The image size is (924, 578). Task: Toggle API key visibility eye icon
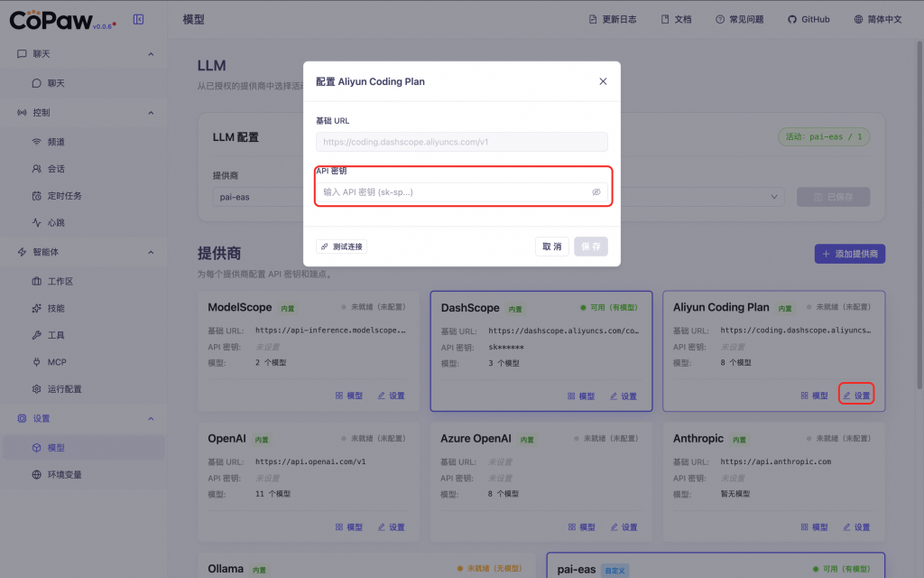click(x=596, y=192)
